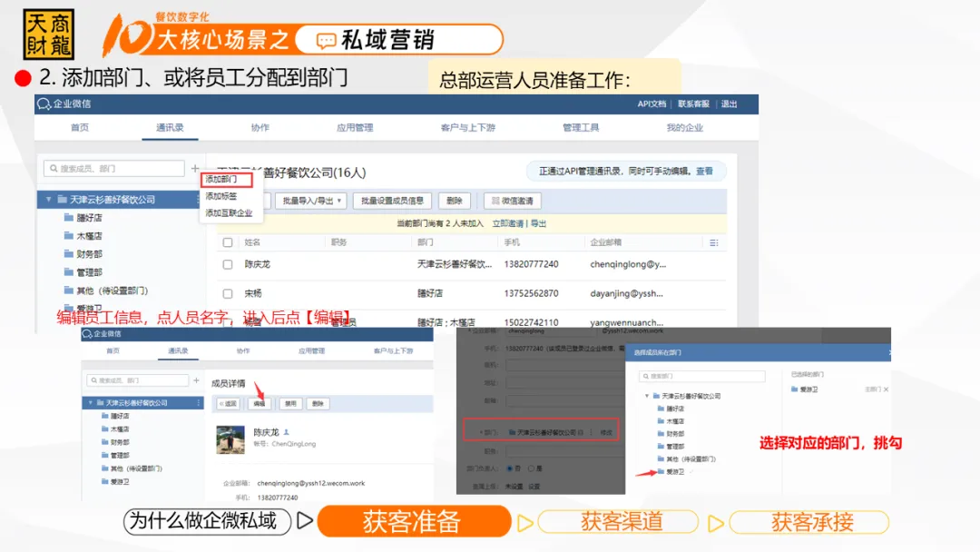The width and height of the screenshot is (980, 552).
Task: Open 应用管理 tab in top window
Action: click(x=355, y=127)
